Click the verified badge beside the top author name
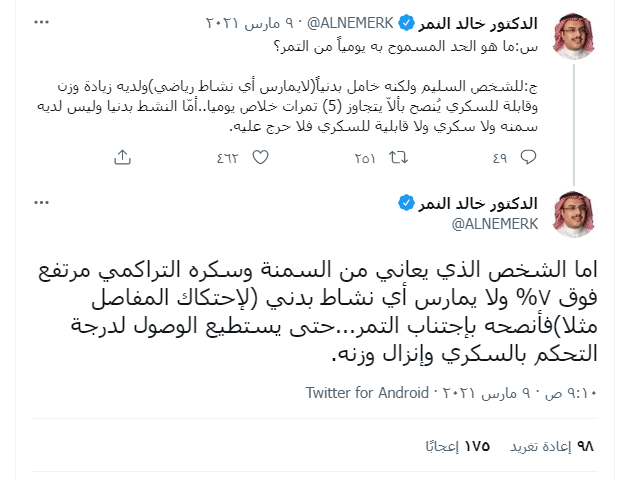Viewport: 617px width, 486px height. [x=407, y=22]
